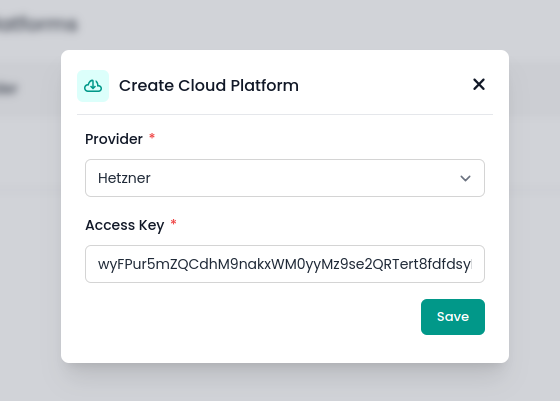Click the red asterisk beside Provider
This screenshot has height=401, width=560.
152,136
